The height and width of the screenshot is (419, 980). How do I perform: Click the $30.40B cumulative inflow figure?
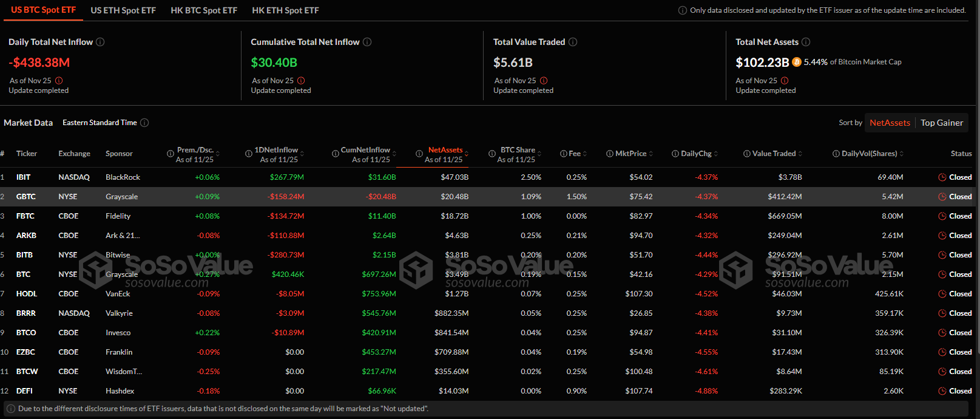pyautogui.click(x=274, y=63)
